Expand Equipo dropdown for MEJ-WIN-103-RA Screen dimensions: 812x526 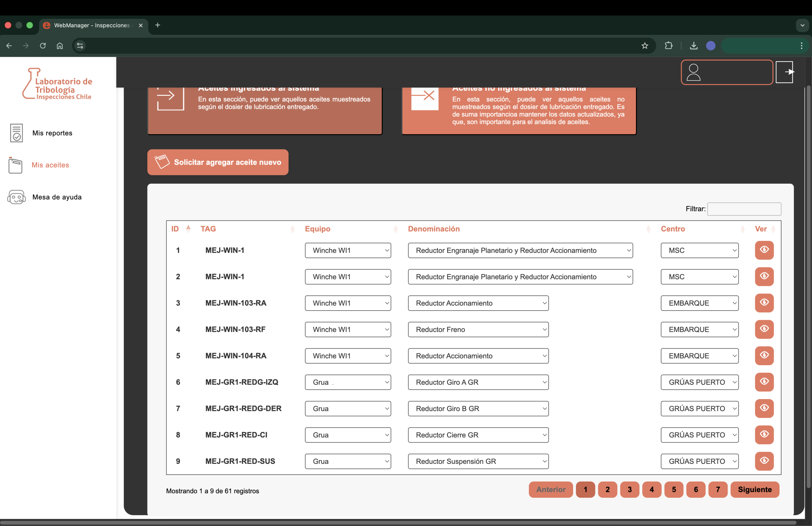click(x=348, y=303)
